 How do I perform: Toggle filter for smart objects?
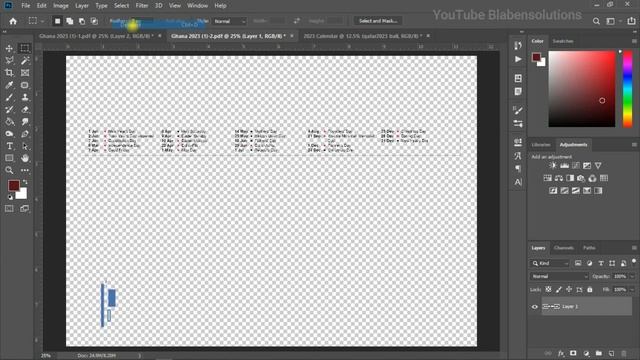point(624,263)
